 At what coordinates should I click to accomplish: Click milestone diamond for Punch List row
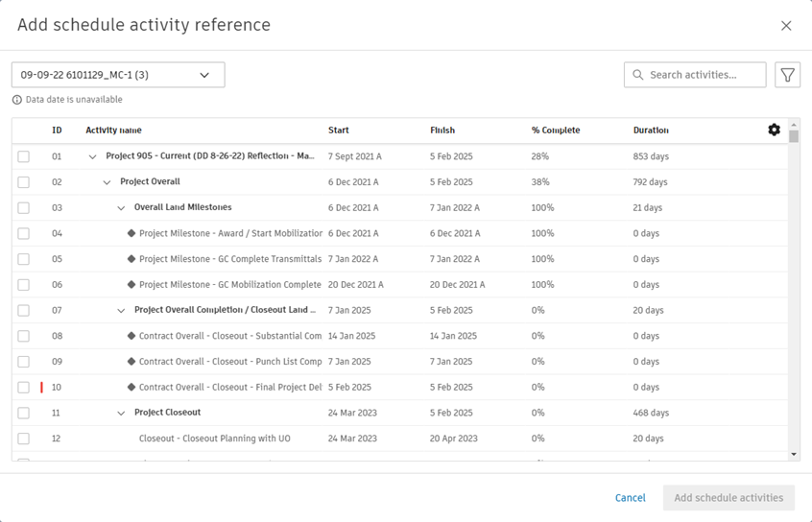[x=131, y=362]
